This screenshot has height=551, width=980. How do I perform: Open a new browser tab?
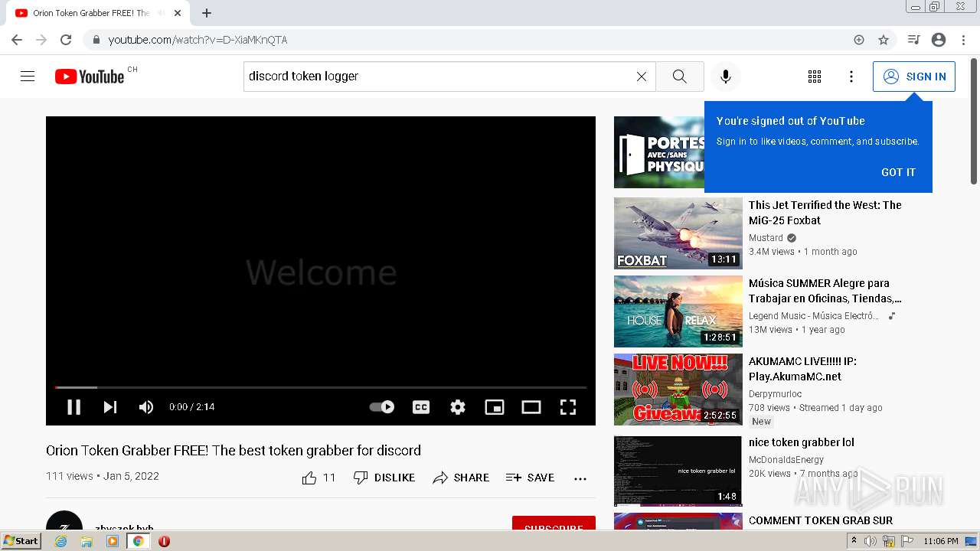click(x=207, y=13)
